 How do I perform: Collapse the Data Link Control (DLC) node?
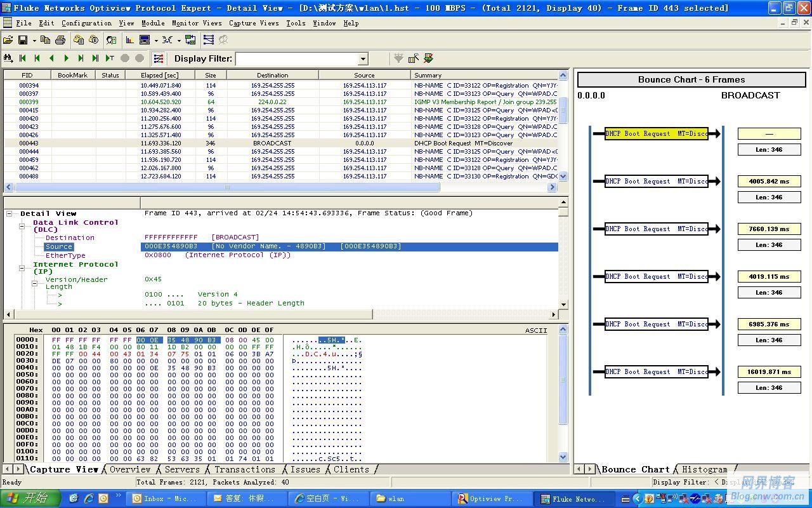click(x=22, y=226)
